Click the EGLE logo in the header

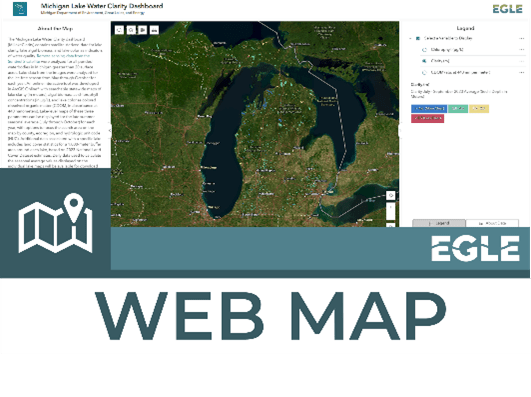507,9
